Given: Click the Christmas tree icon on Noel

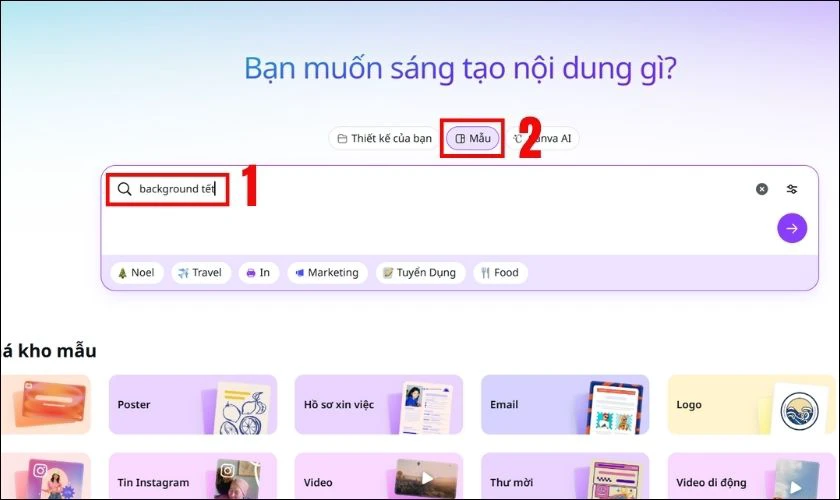Looking at the screenshot, I should pos(122,273).
